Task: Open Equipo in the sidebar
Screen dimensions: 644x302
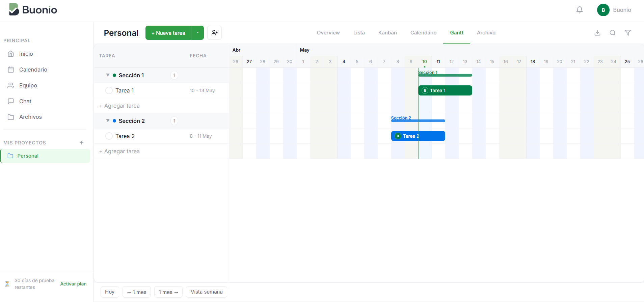Action: coord(28,85)
